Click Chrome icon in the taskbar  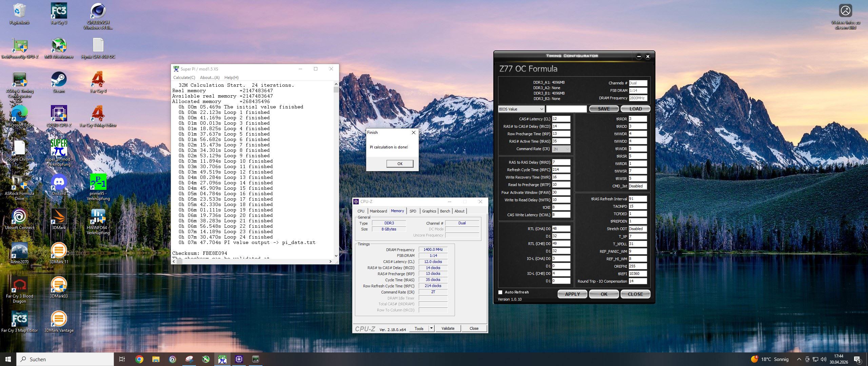(x=139, y=359)
